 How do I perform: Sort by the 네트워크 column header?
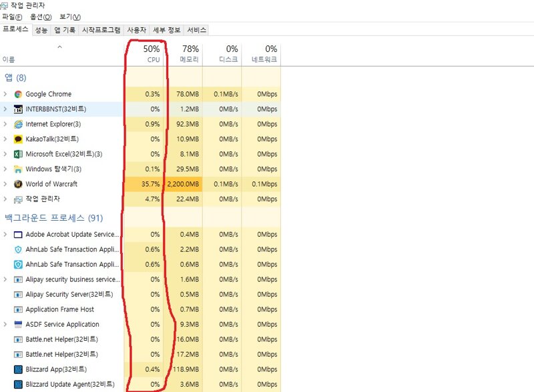(x=261, y=54)
